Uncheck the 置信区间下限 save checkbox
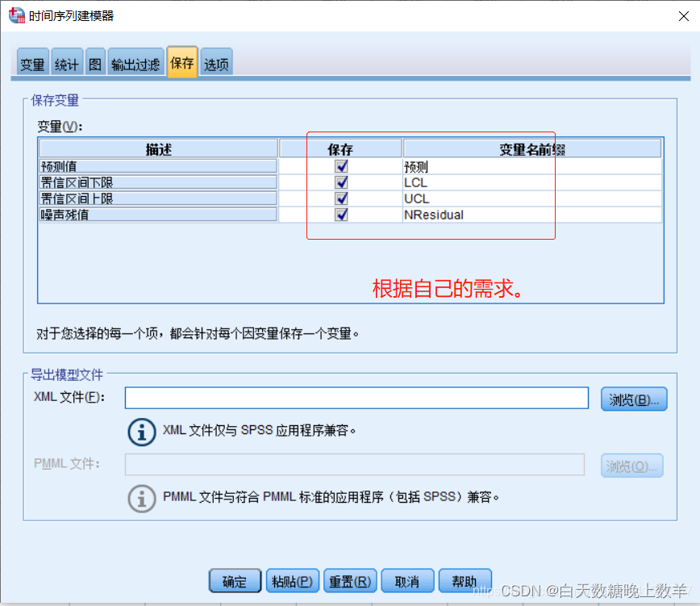Viewport: 700px width, 606px height. 341,182
